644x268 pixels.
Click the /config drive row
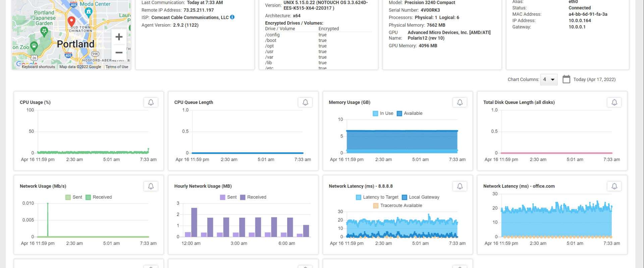coord(318,35)
